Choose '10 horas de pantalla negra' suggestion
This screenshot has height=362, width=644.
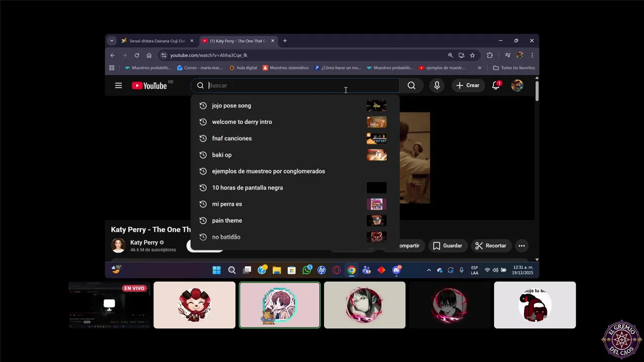coord(295,188)
